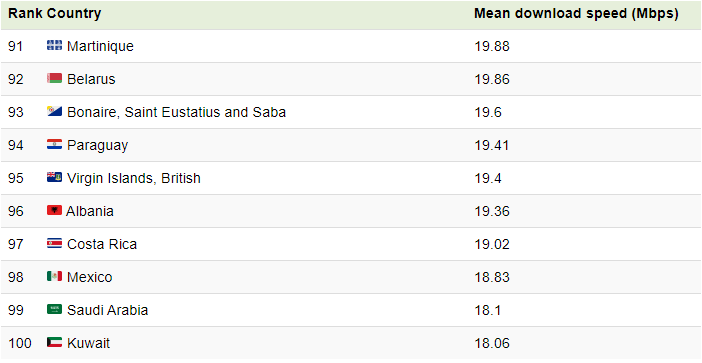
Task: Click the Costa Rica flag icon
Action: [x=54, y=243]
